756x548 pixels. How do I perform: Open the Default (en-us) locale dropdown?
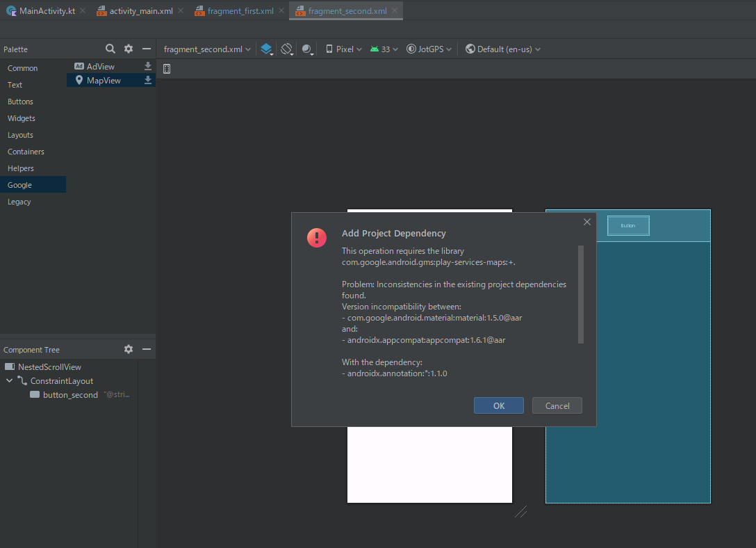click(502, 49)
